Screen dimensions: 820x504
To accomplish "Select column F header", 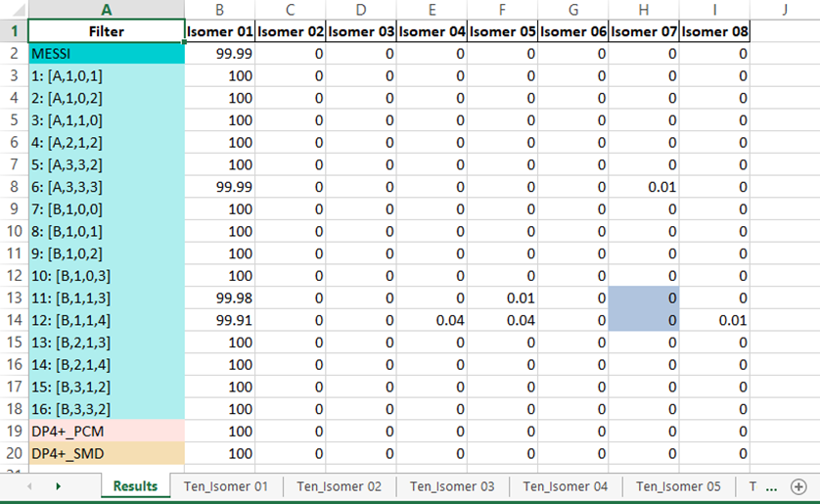I will 503,10.
